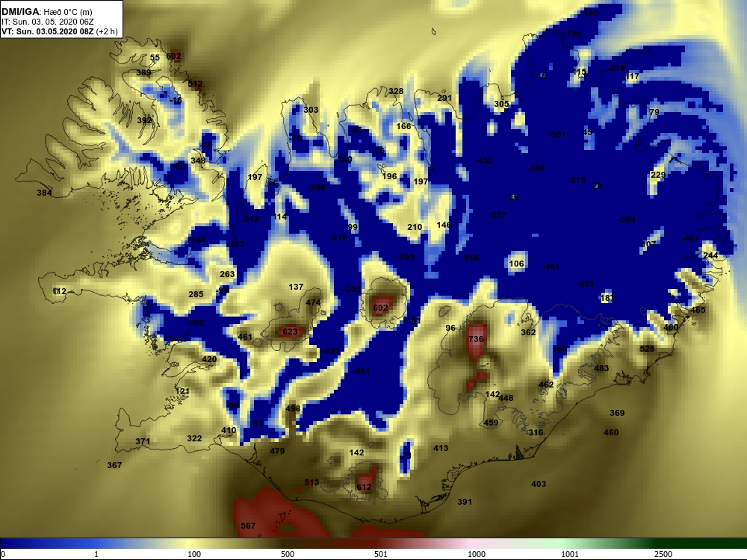
Task: Click the 2500 label on color scale
Action: pos(663,554)
